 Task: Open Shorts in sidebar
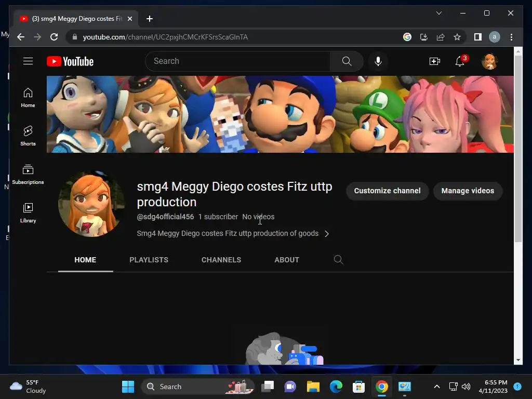[x=28, y=136]
